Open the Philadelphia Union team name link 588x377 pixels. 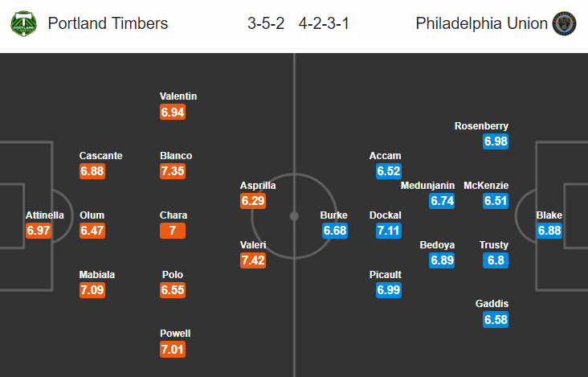(x=481, y=23)
